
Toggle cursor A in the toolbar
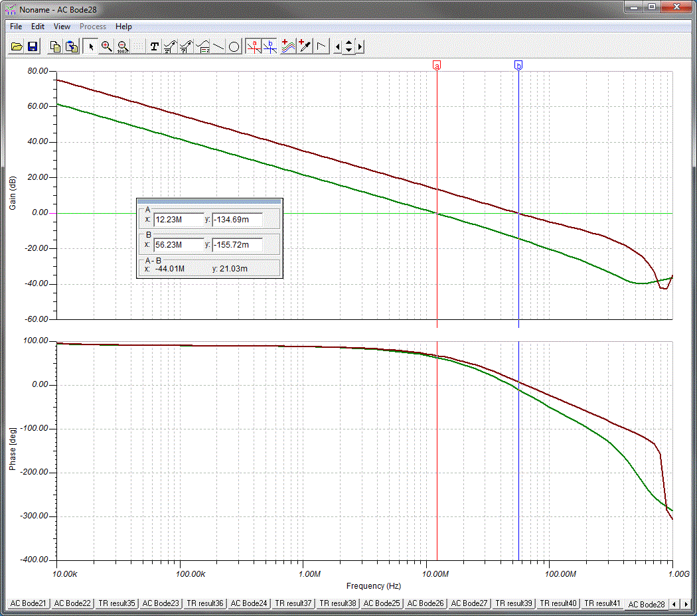pyautogui.click(x=254, y=46)
